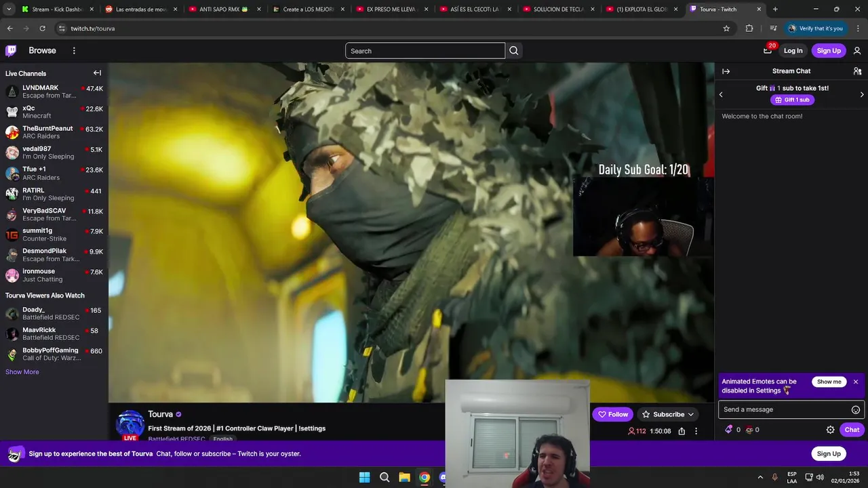
Task: Switch to the SOLUCION DE TECLA tab
Action: 559,9
